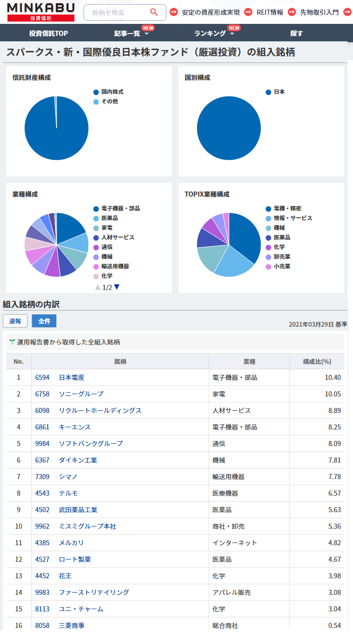Click red arrow icon before 安定の資産形成実現

click(x=174, y=12)
